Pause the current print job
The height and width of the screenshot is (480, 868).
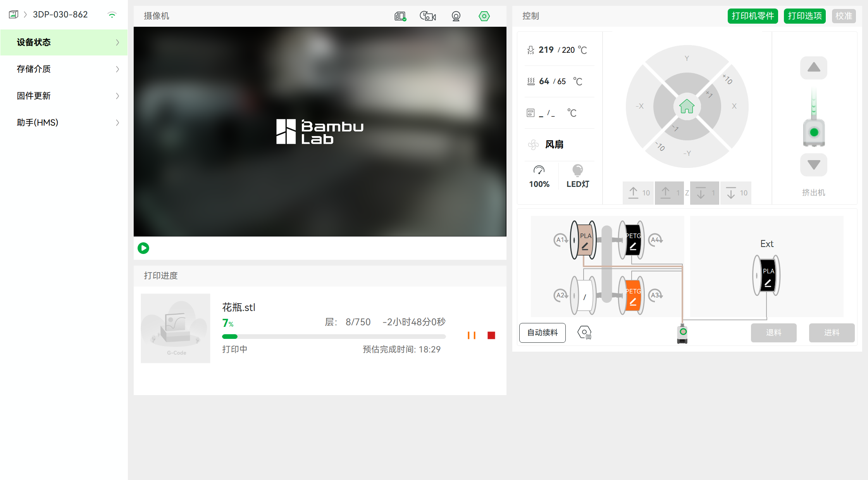pos(472,335)
